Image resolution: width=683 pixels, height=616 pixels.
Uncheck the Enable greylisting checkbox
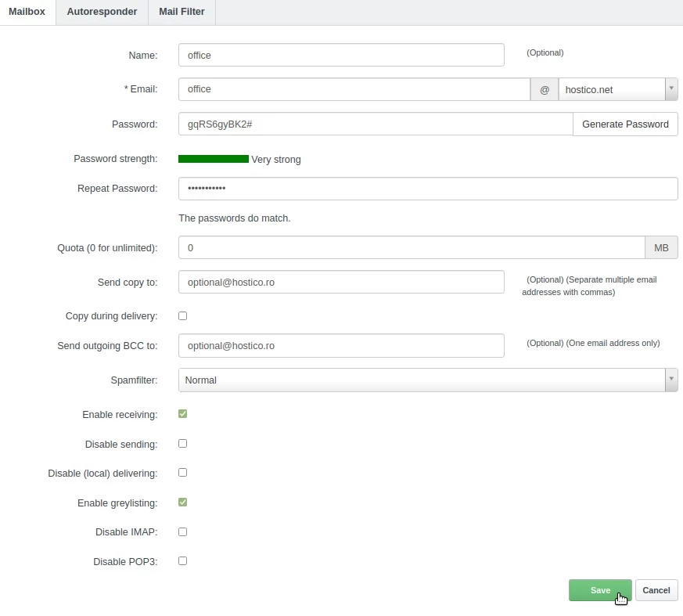pyautogui.click(x=183, y=503)
